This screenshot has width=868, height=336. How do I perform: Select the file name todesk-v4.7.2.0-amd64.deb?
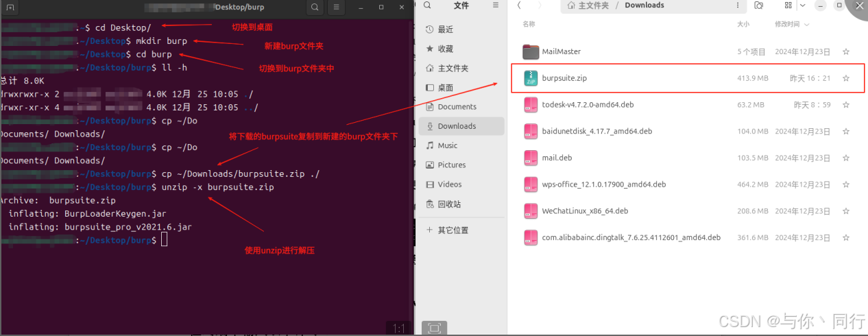click(x=588, y=105)
